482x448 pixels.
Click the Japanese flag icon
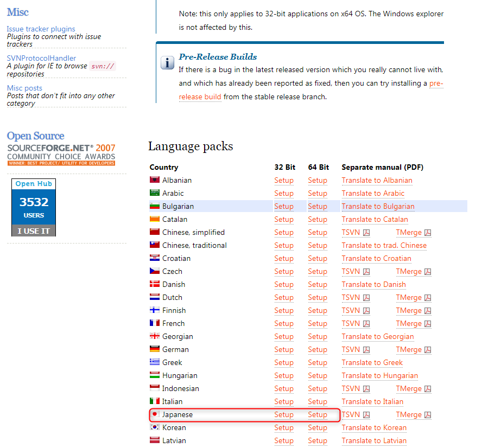coord(155,414)
